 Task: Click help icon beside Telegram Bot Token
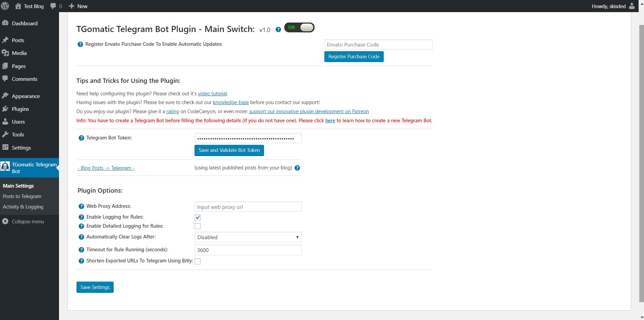[81, 138]
